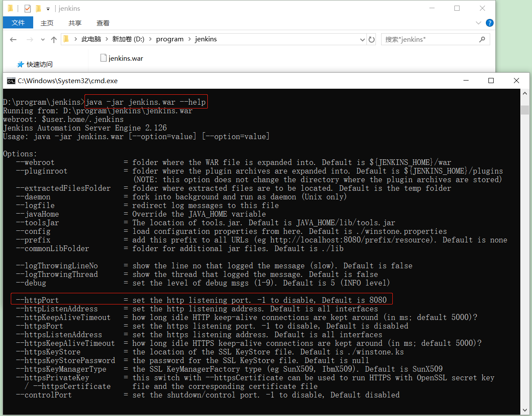Click the 'Options:' heading in cmd
The image size is (532, 416).
20,154
